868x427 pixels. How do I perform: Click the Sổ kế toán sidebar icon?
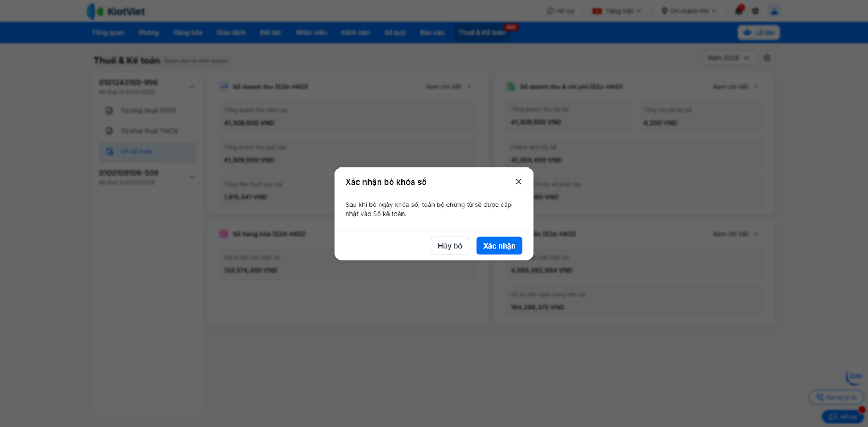coord(110,152)
